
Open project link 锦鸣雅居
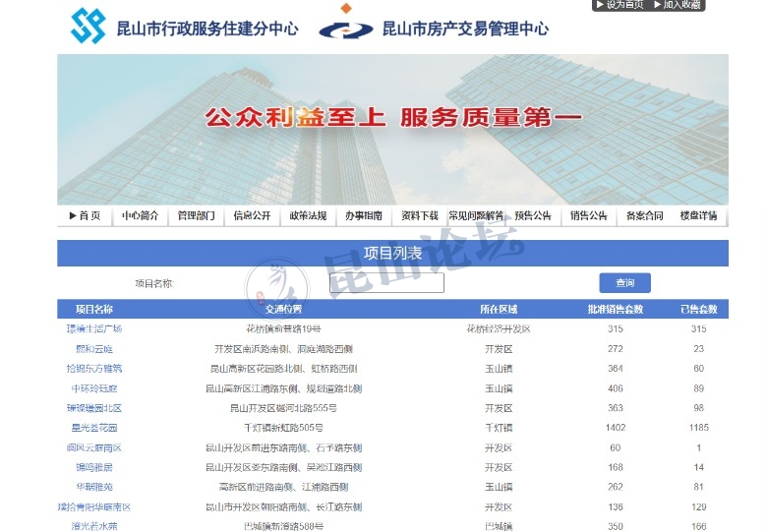pyautogui.click(x=94, y=467)
